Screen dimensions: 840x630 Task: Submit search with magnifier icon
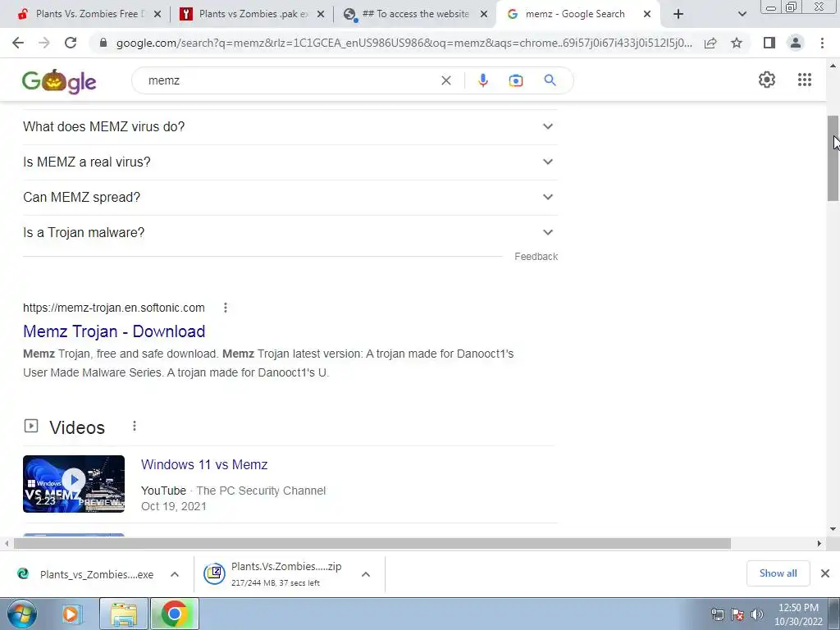(x=550, y=80)
